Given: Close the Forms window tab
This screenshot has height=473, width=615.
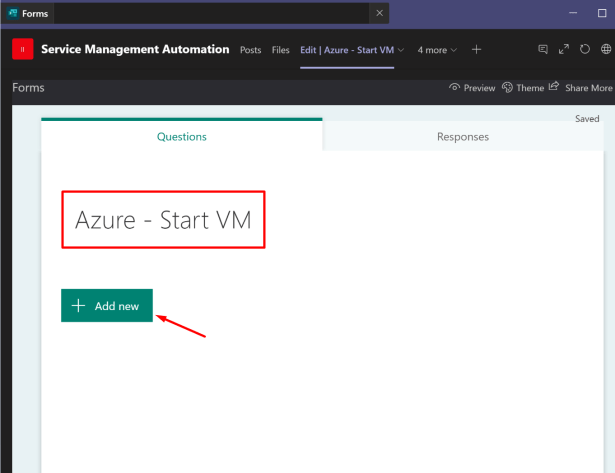Looking at the screenshot, I should pos(378,13).
